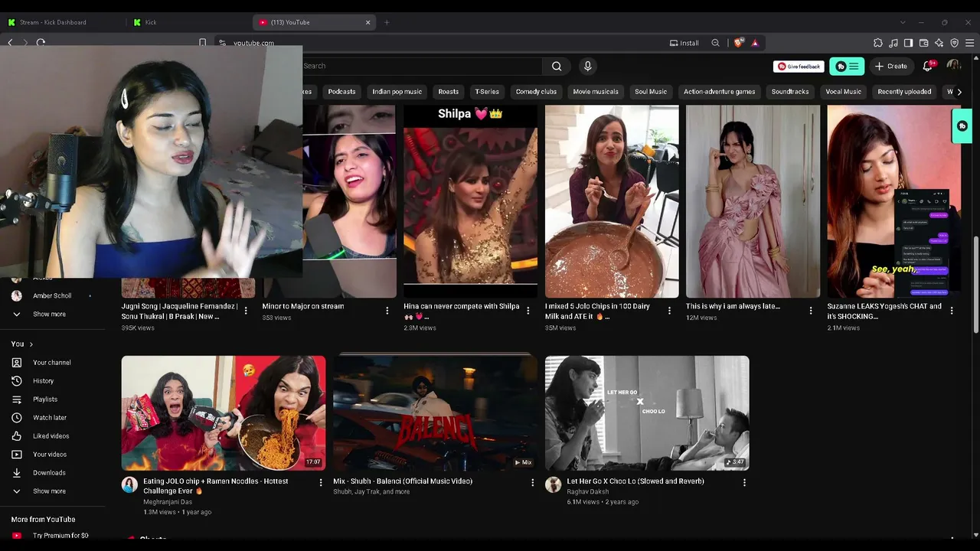Open options for 'always late' short

(x=811, y=311)
